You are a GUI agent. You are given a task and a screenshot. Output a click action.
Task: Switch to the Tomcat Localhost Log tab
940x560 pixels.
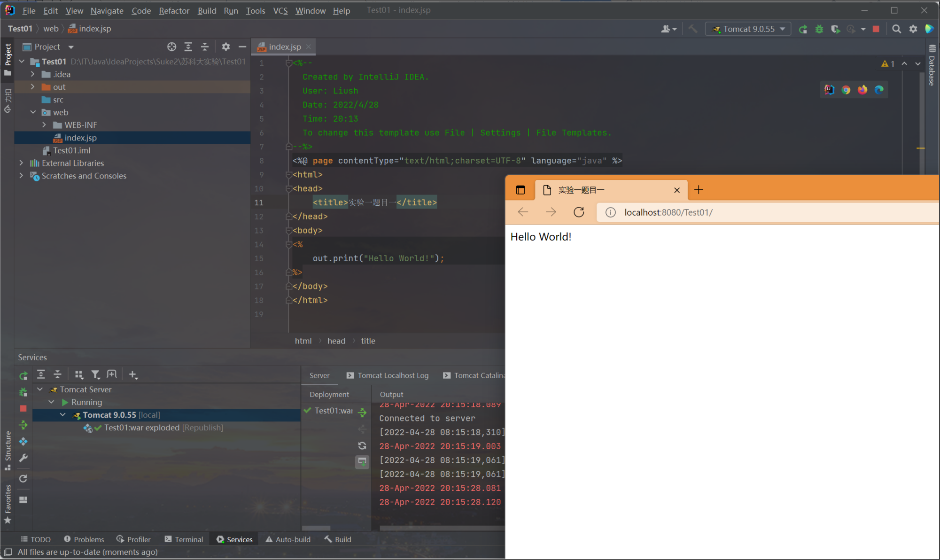click(393, 375)
